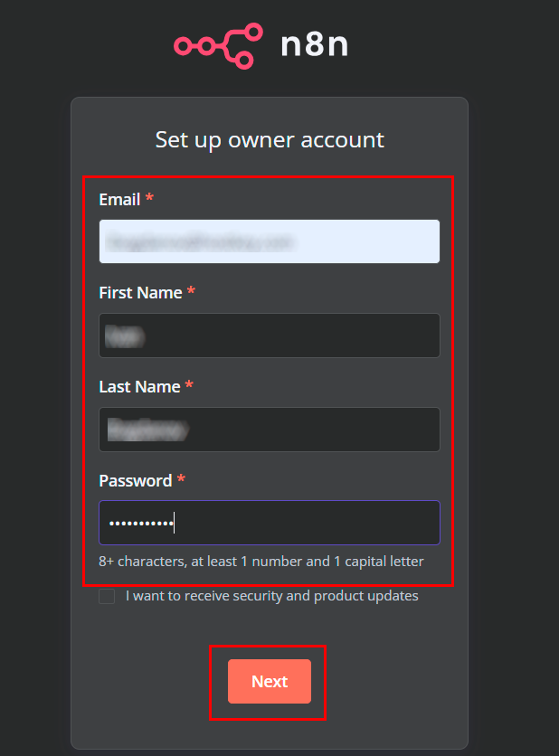Click the pink n8n workflow logo icon
Image resolution: width=559 pixels, height=756 pixels.
pos(218,45)
